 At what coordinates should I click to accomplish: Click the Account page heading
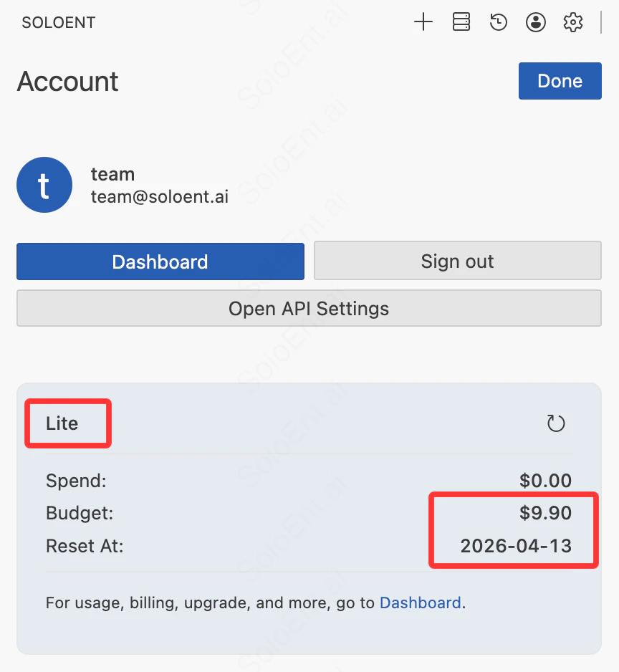click(x=67, y=82)
